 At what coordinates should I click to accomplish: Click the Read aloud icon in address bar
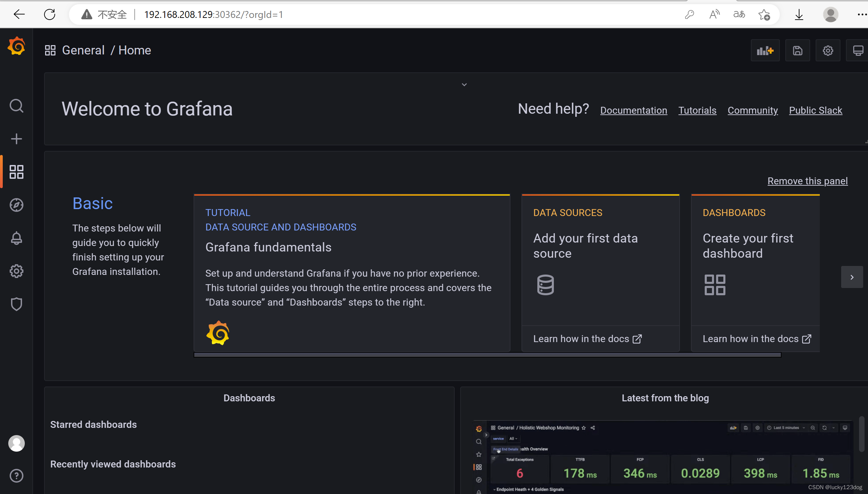point(714,14)
